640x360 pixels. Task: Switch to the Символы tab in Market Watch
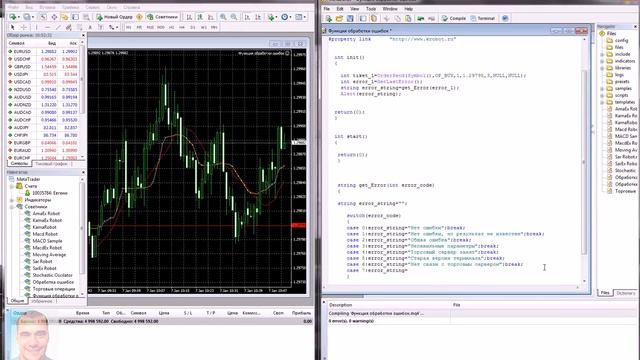[19, 163]
